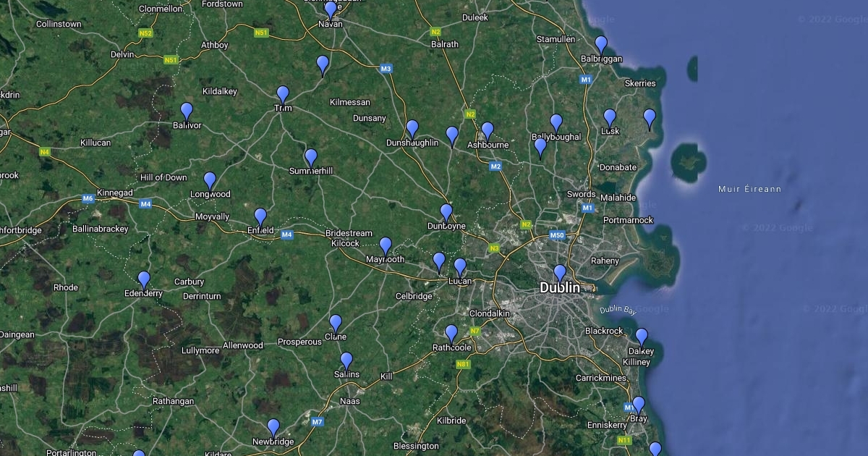Open the pin south of Ballyboughal
868x456 pixels.
540,148
